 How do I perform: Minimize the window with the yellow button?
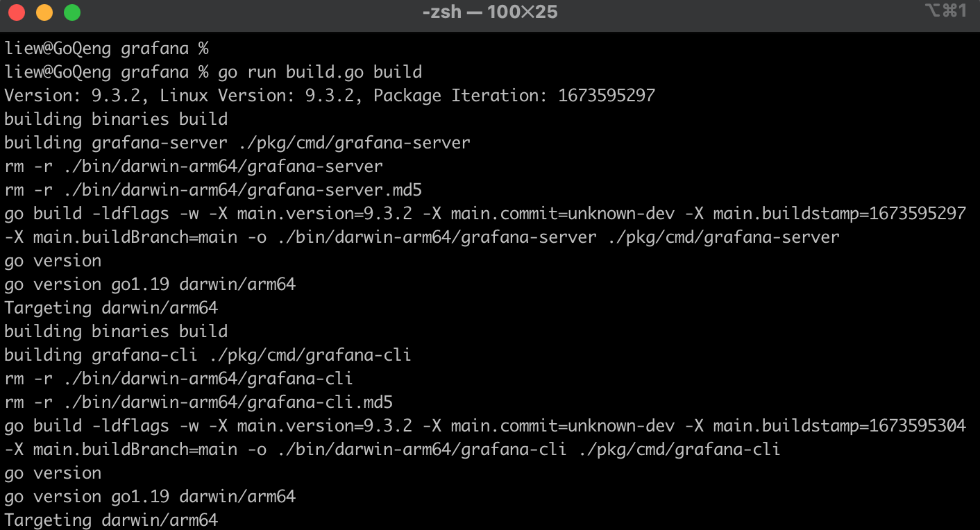tap(44, 12)
